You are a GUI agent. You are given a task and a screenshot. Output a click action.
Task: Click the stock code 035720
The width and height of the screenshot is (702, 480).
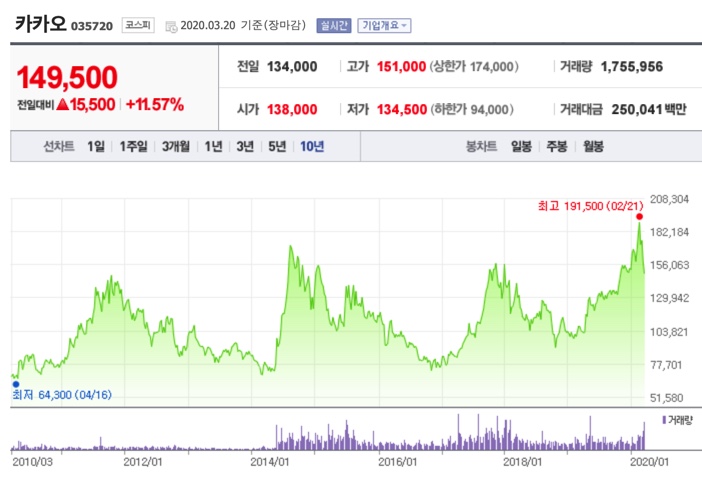pos(92,26)
